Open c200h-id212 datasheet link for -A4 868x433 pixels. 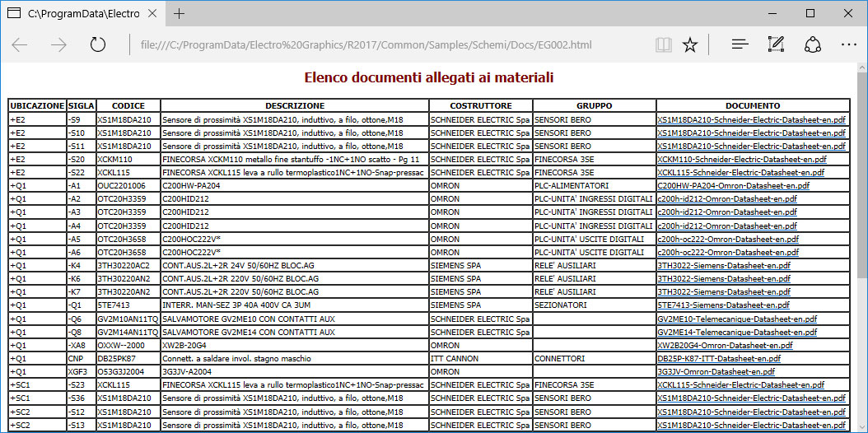coord(727,226)
